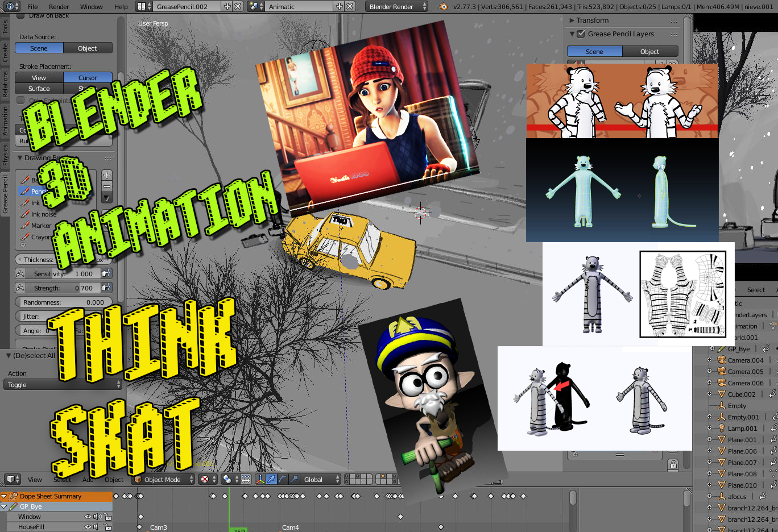Collapse the Dope Sheet Summary row
The image size is (778, 532).
coord(4,496)
